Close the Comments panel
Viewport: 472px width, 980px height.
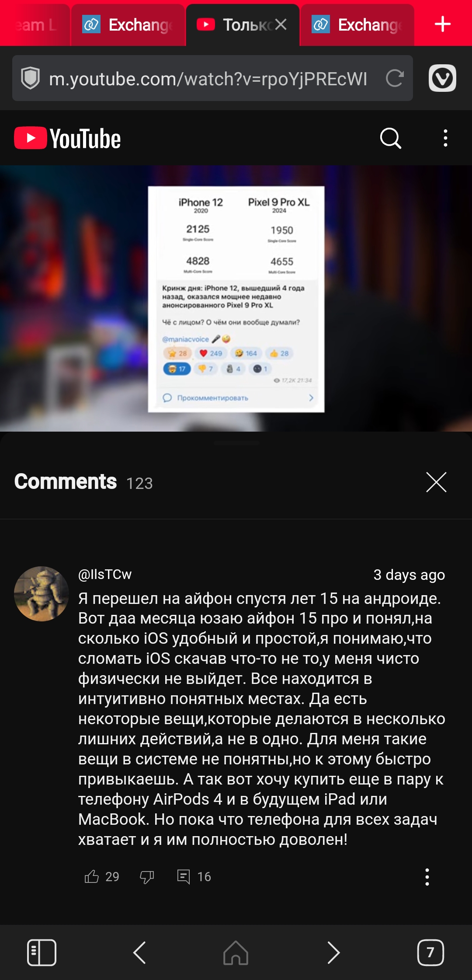point(436,482)
